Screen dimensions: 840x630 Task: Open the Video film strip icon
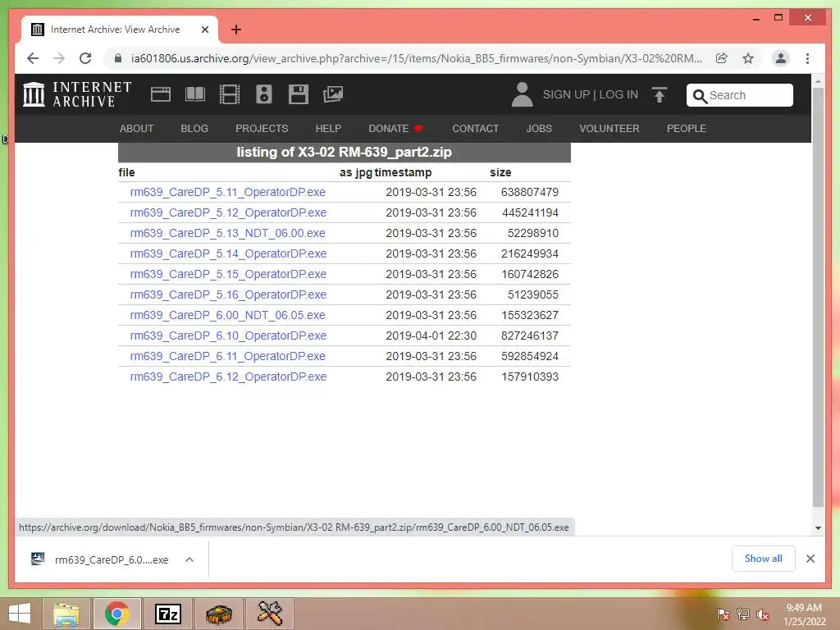(230, 94)
